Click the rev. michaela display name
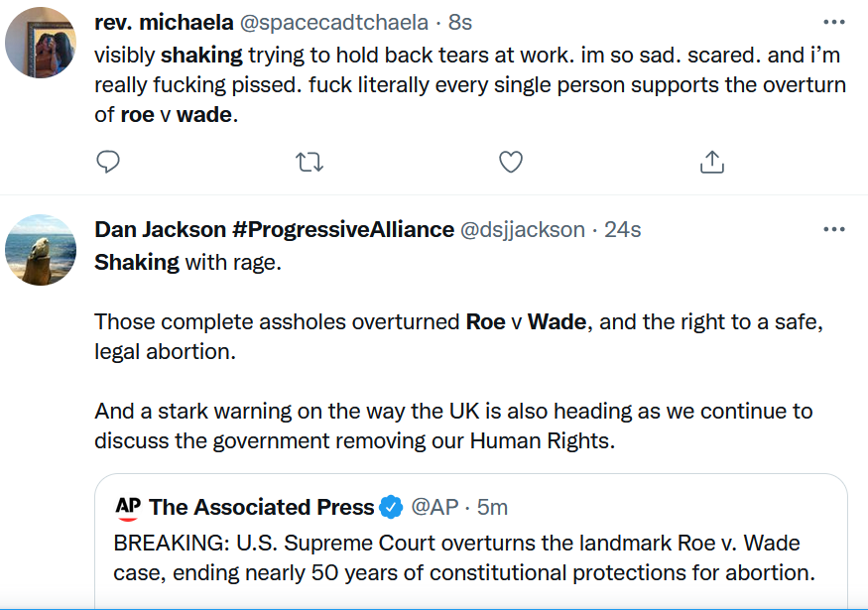The height and width of the screenshot is (610, 868). tap(162, 21)
